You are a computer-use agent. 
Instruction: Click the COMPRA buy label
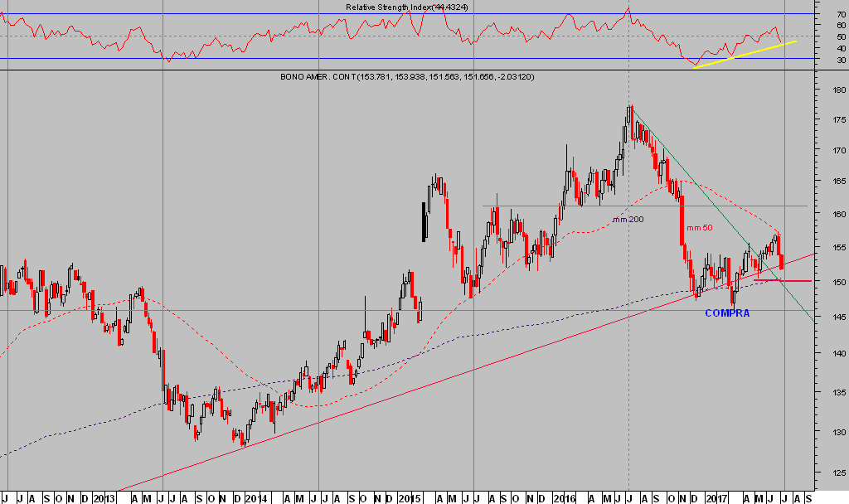[x=726, y=313]
